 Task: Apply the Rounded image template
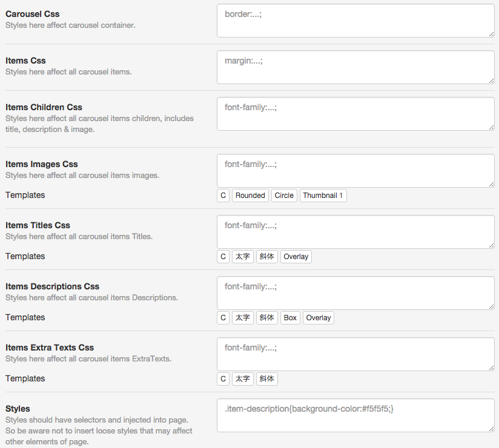250,196
